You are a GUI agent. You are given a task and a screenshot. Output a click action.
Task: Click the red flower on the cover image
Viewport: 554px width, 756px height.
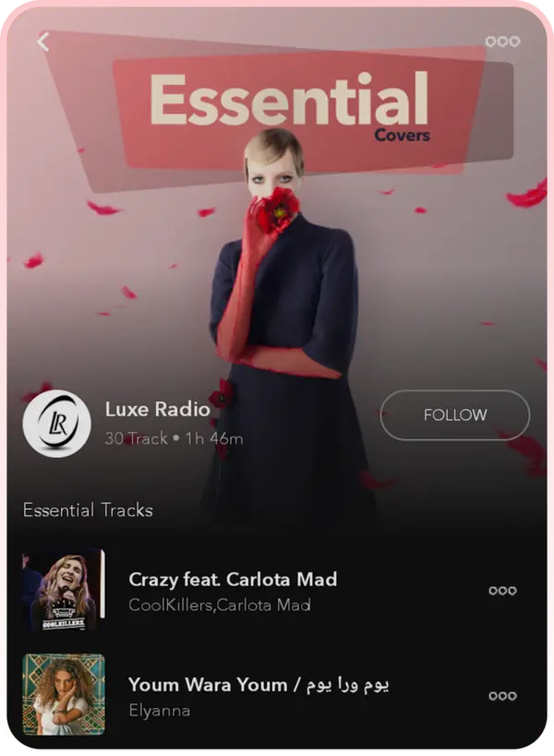[278, 210]
